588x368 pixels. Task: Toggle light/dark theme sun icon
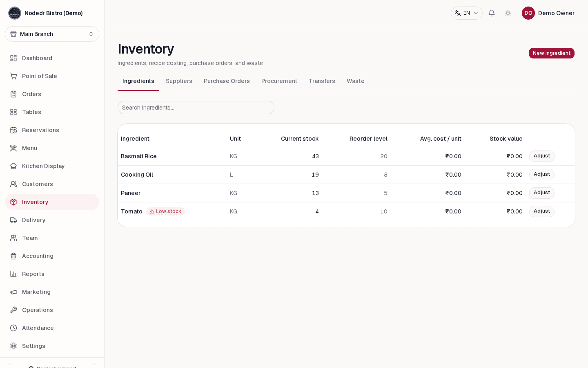tap(508, 13)
